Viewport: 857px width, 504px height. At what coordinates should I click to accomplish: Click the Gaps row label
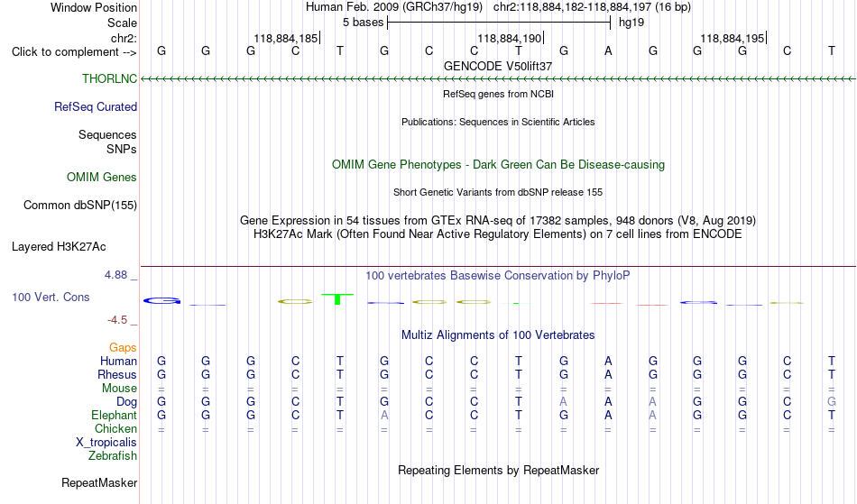[x=123, y=348]
